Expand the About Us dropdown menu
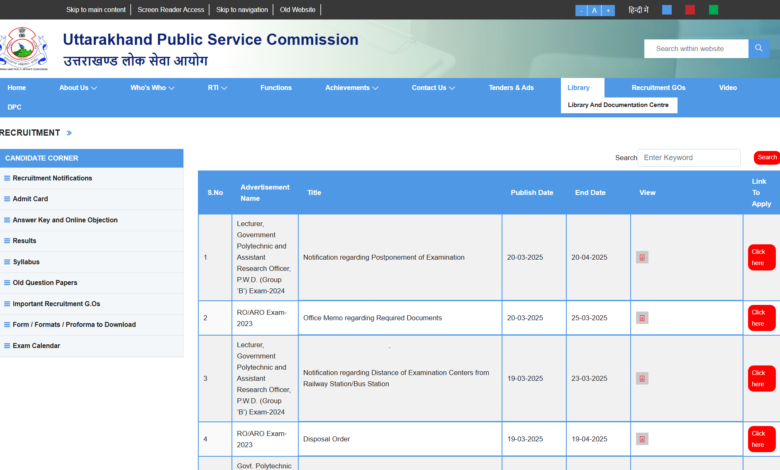780x470 pixels. click(x=78, y=88)
